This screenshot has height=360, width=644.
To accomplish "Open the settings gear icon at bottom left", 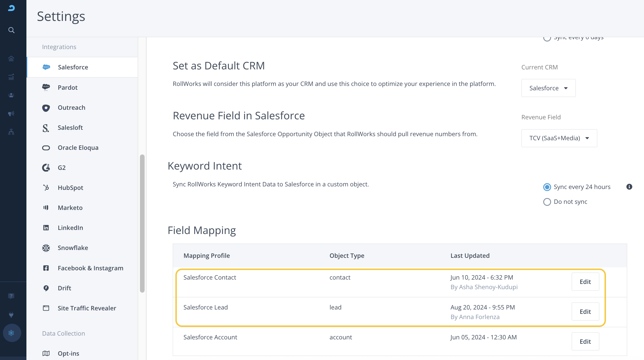I will (12, 333).
